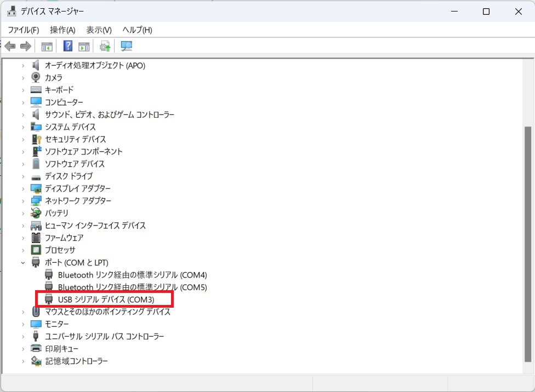Select the コンピューター tree label
The height and width of the screenshot is (392, 535).
[x=64, y=102]
